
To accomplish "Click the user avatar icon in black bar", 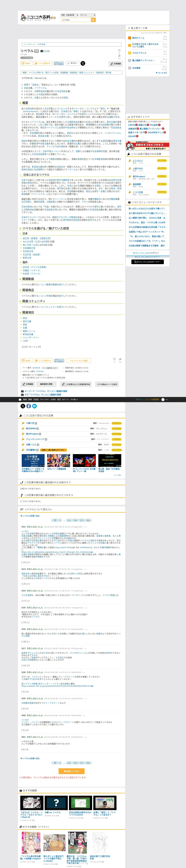I will pyautogui.click(x=163, y=400).
